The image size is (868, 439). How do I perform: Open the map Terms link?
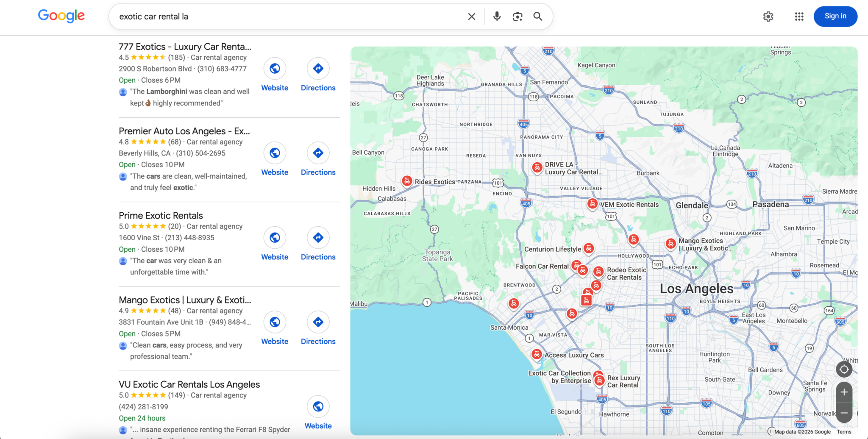(844, 432)
